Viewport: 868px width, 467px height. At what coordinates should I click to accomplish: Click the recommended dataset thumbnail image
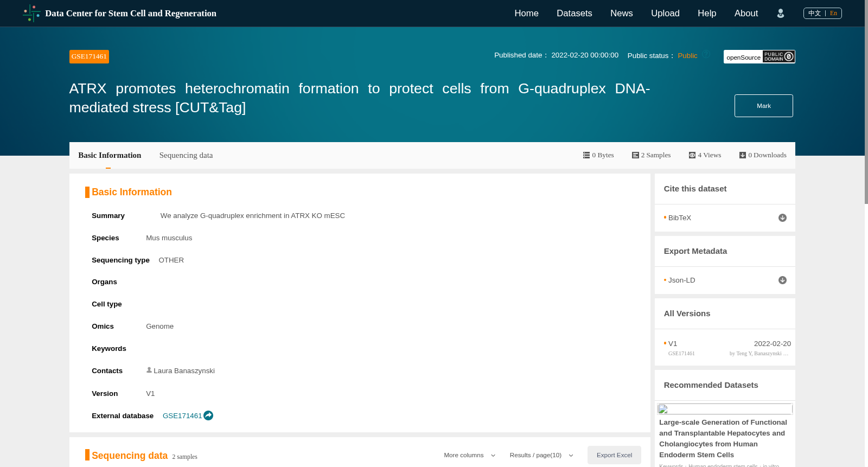coord(725,409)
